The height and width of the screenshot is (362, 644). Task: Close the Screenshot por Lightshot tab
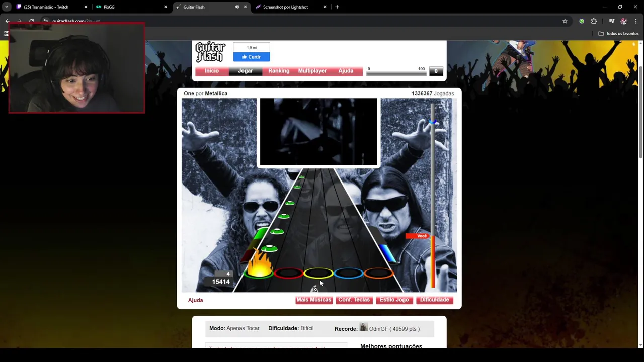point(325,7)
